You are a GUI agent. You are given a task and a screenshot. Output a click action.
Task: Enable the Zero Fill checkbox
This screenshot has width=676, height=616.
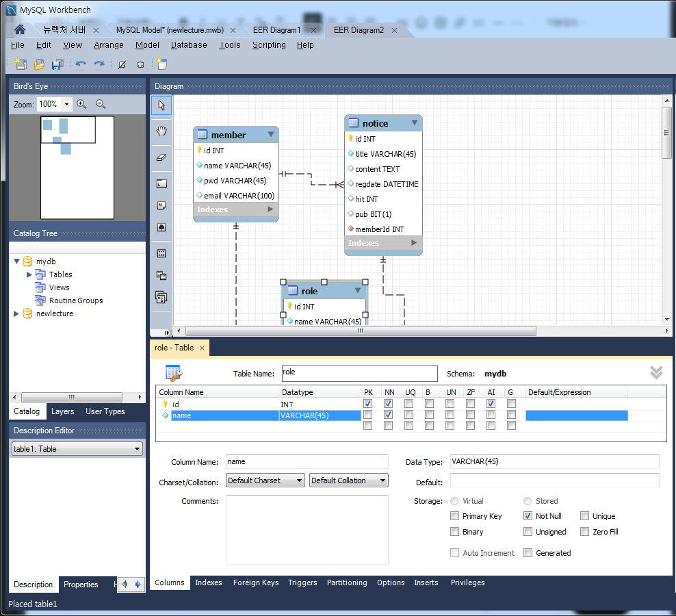pos(584,531)
